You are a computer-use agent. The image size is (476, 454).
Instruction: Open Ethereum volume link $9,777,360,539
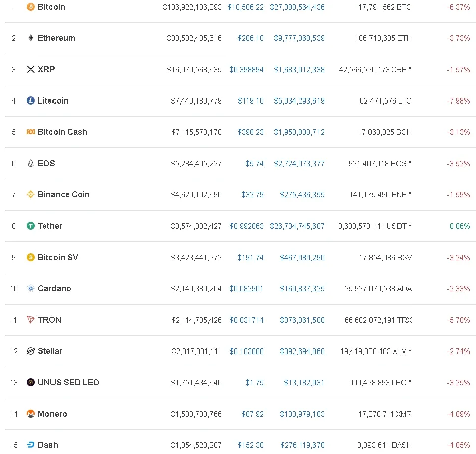click(x=299, y=38)
